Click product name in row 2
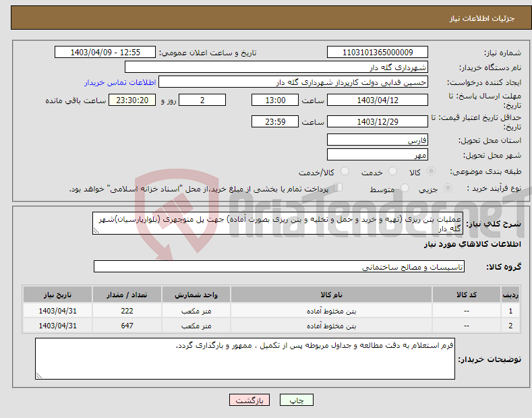 point(332,326)
